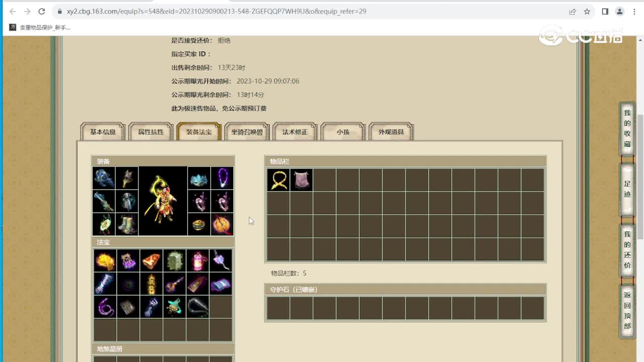Viewport: 644px width, 362px height.
Task: Select the gold ring band equipment item
Action: (x=199, y=224)
